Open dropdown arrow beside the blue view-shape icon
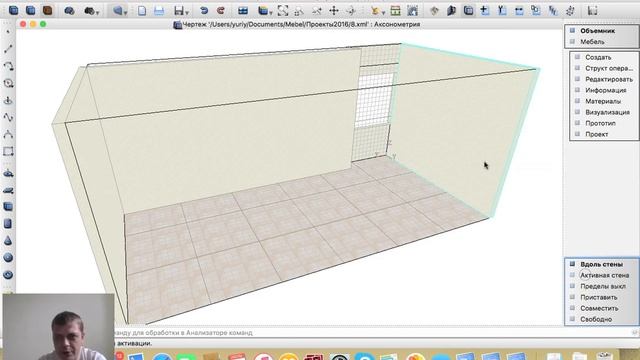Viewport: 640px width, 360px height. [126, 13]
